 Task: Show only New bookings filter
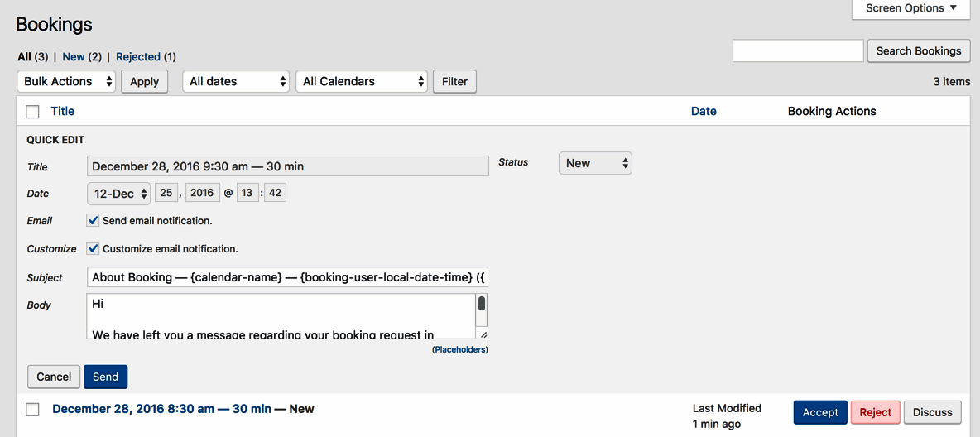point(74,57)
